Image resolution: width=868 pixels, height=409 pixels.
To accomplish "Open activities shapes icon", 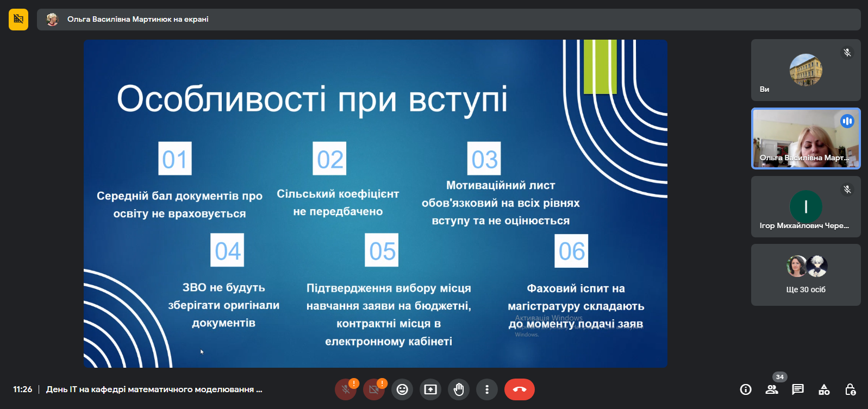I will [x=824, y=389].
